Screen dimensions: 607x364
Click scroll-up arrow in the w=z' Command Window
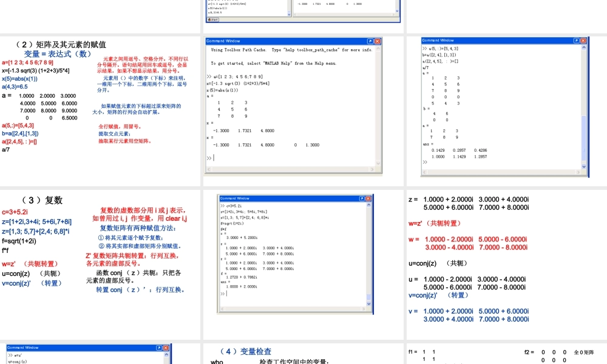(x=166, y=354)
